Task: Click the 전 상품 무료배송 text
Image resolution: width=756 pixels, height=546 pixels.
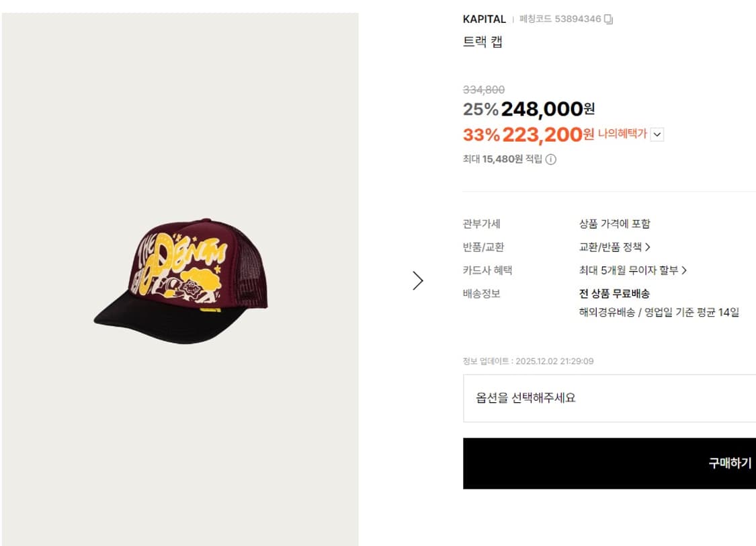Action: [x=614, y=293]
